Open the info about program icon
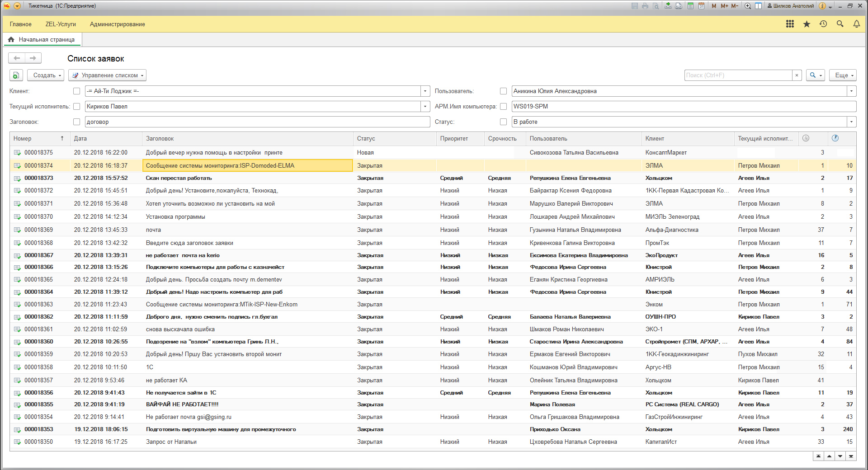The height and width of the screenshot is (470, 868). click(822, 6)
